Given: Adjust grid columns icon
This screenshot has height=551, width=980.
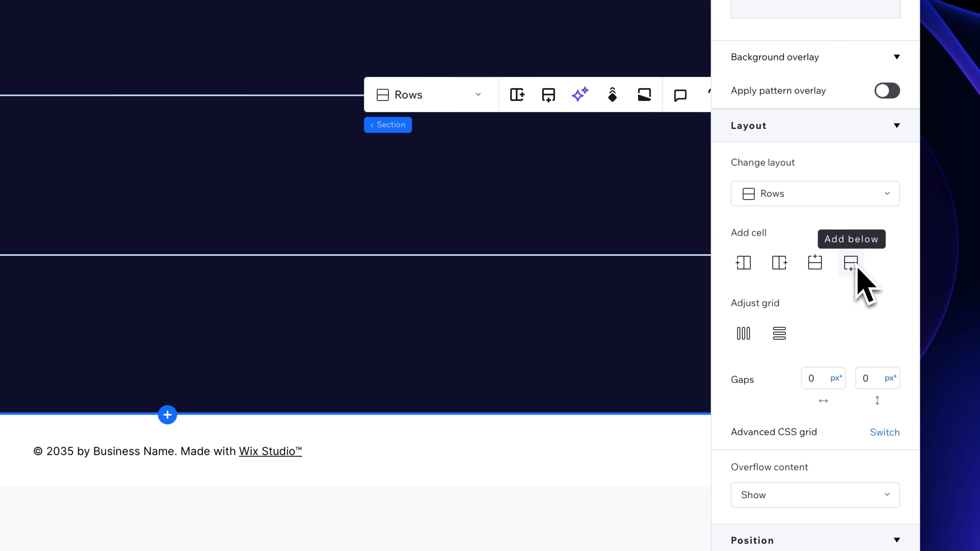Looking at the screenshot, I should [743, 333].
